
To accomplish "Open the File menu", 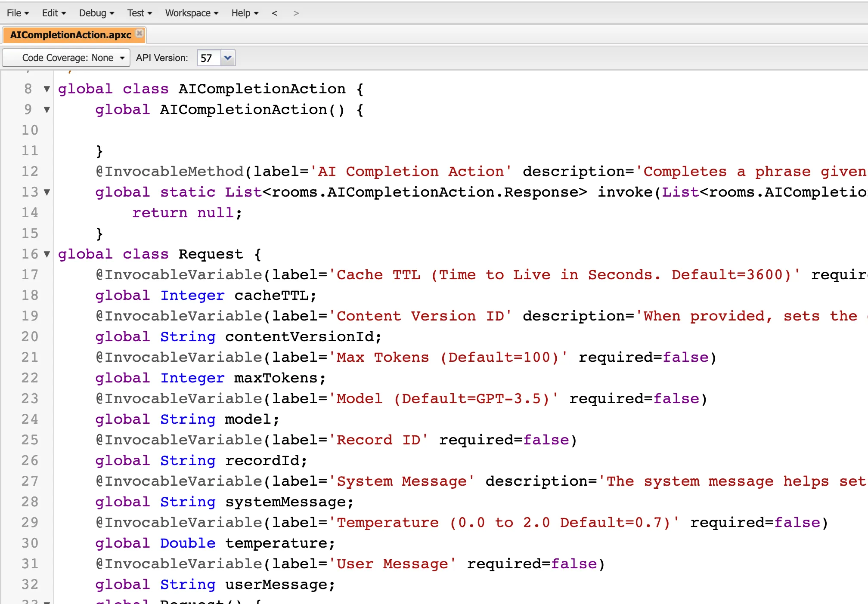I will coord(18,13).
